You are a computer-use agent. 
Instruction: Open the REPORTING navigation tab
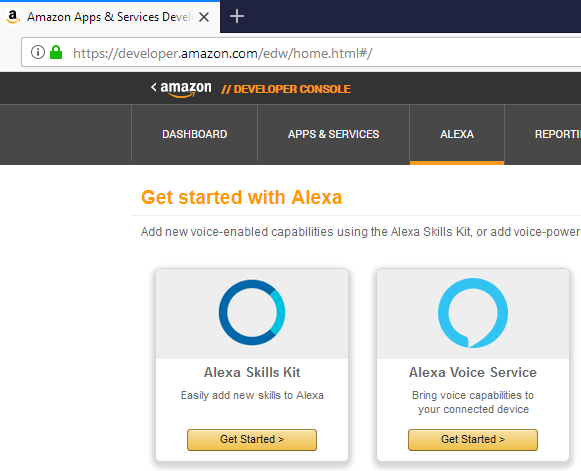[543, 134]
